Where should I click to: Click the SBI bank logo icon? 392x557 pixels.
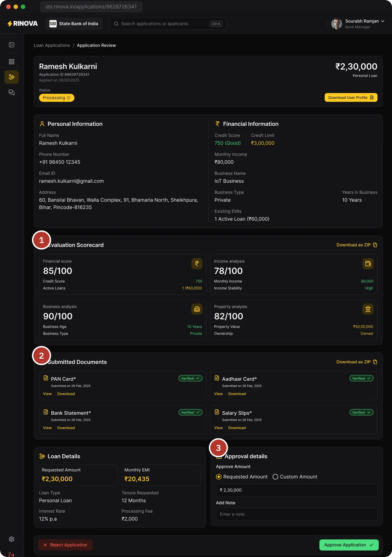click(53, 24)
